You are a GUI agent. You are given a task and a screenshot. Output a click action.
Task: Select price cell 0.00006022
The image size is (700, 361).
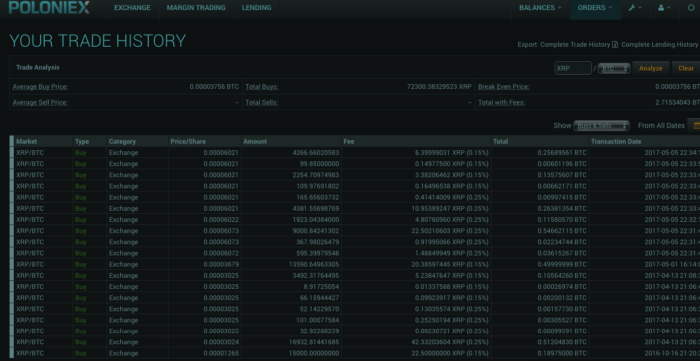click(x=221, y=220)
